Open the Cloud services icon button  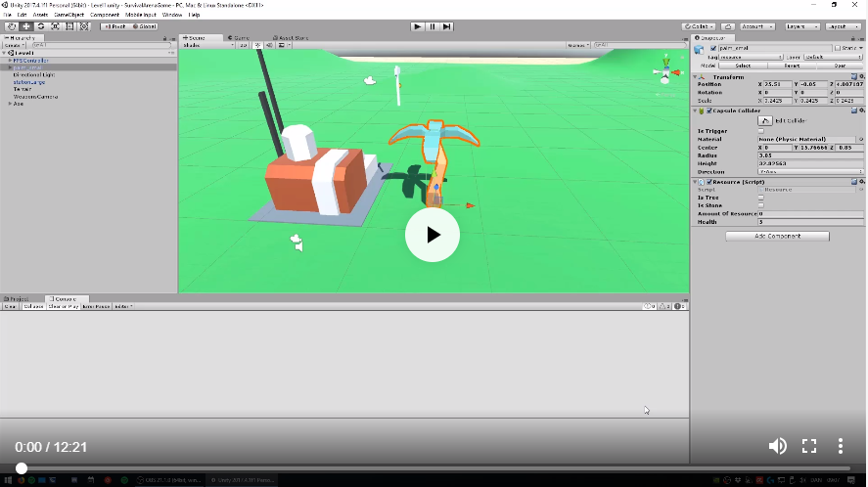coord(728,26)
